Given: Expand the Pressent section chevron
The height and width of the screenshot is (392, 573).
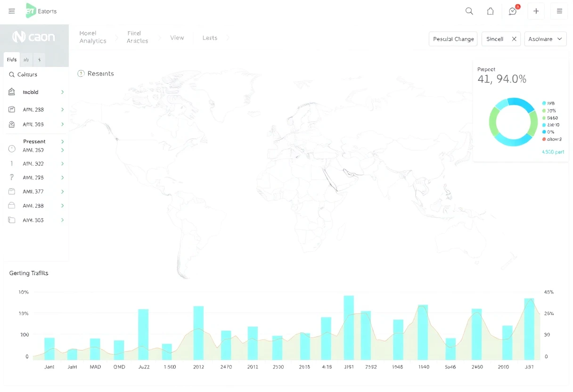Looking at the screenshot, I should point(62,141).
